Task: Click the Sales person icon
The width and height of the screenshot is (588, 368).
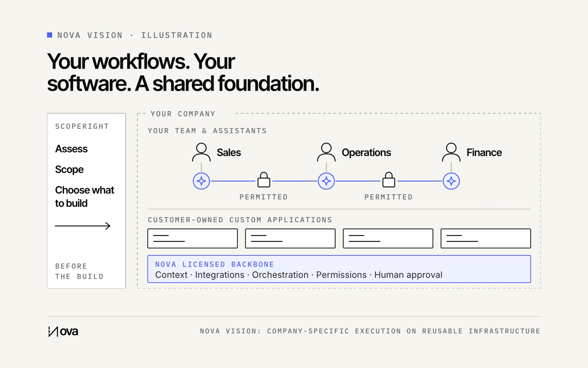Action: (x=201, y=152)
